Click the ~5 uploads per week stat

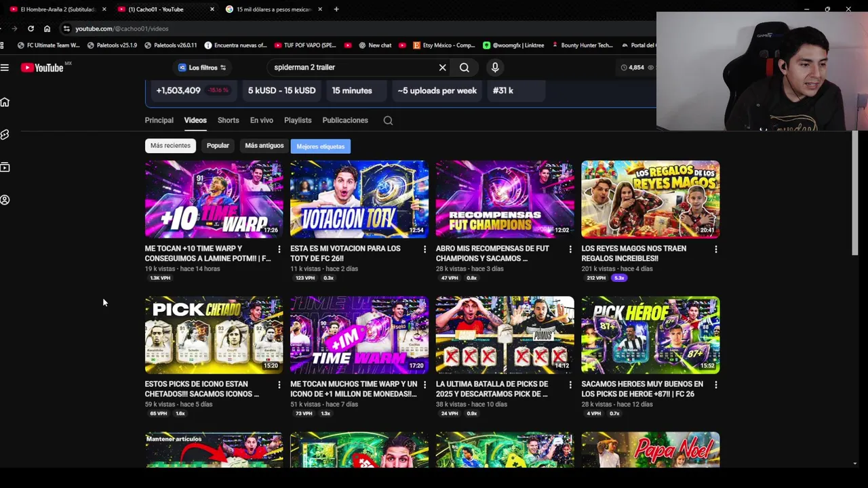437,91
